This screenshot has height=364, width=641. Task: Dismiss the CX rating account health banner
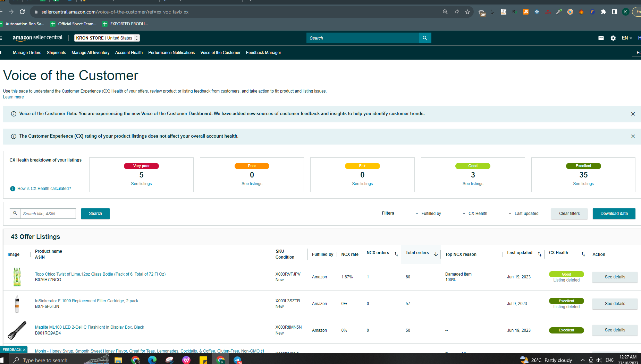coord(633,136)
